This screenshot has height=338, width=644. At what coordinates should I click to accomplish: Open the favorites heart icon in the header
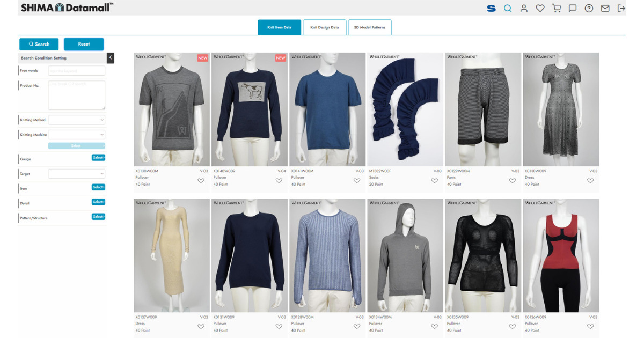point(540,8)
